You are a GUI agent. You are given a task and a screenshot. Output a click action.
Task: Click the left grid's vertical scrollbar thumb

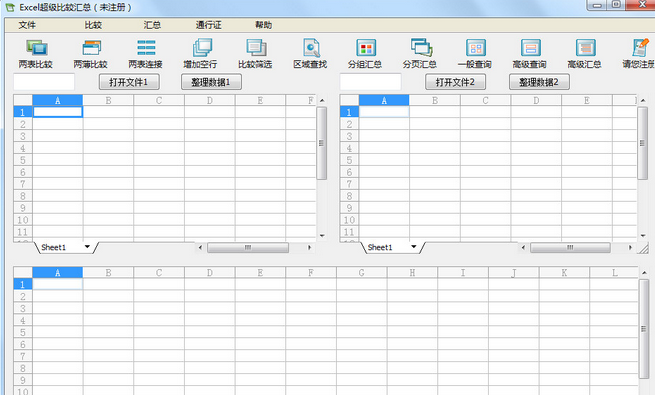point(321,143)
